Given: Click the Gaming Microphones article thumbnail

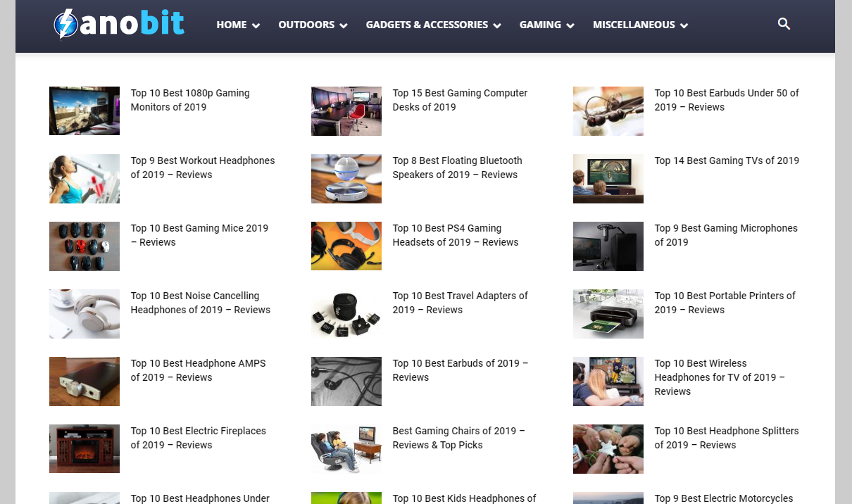Looking at the screenshot, I should coord(608,246).
